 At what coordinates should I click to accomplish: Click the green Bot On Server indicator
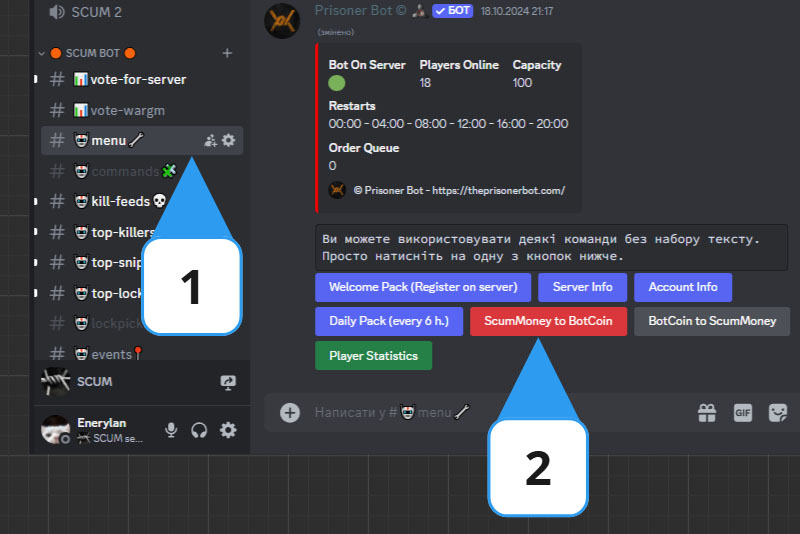pyautogui.click(x=337, y=83)
